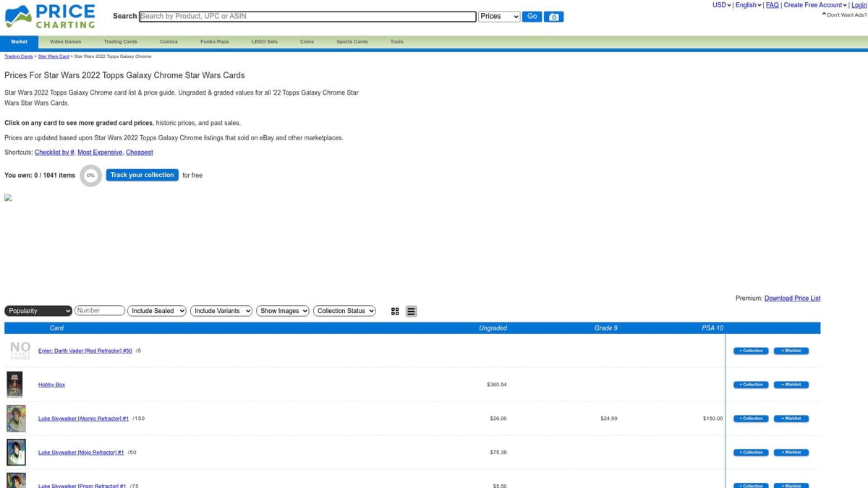Focus the card Number filter field
The height and width of the screenshot is (488, 868).
point(99,311)
